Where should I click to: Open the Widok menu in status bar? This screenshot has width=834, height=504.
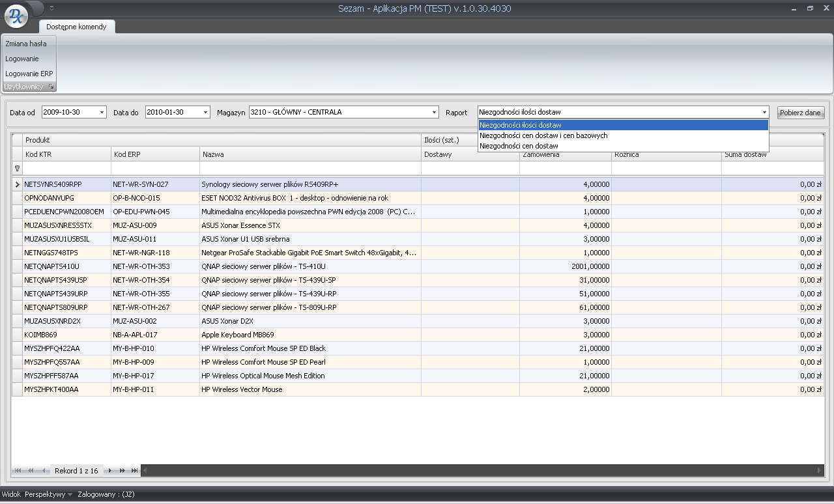tap(11, 494)
